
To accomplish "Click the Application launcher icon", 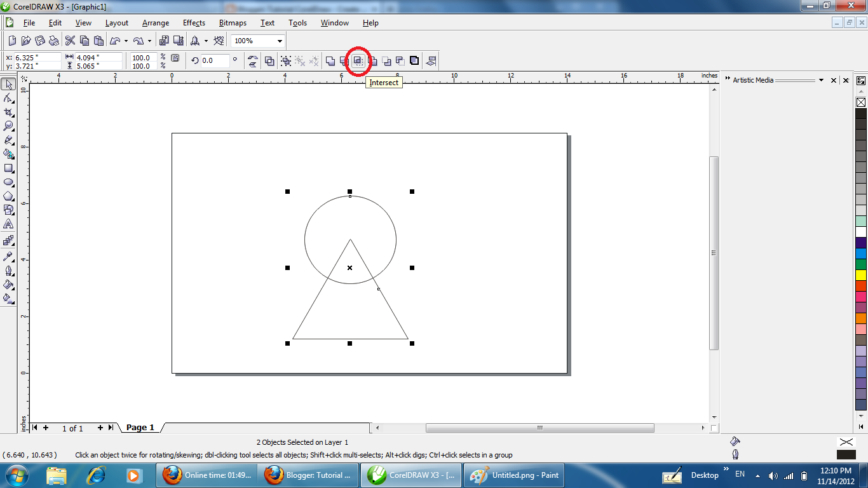I will pos(195,41).
